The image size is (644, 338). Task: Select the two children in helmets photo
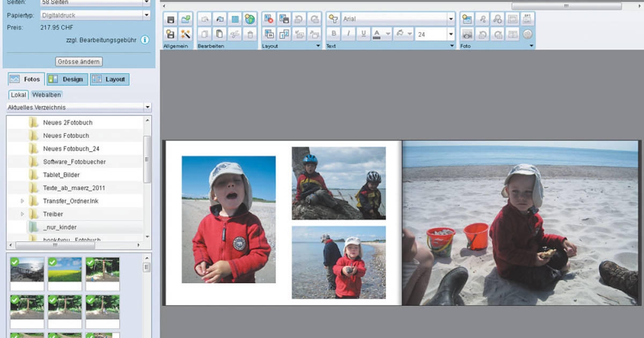coord(339,183)
